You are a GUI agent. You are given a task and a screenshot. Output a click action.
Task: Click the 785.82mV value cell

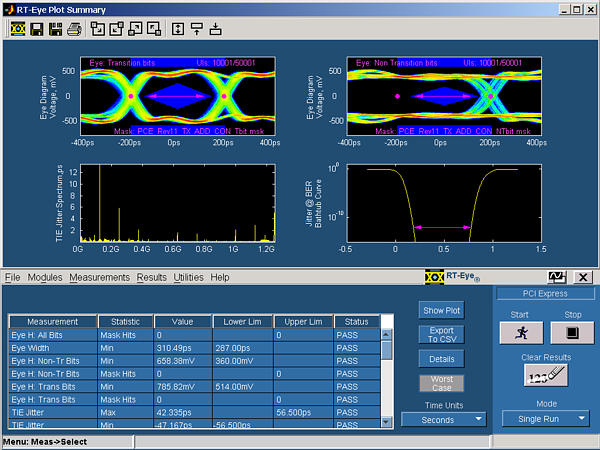pos(183,387)
